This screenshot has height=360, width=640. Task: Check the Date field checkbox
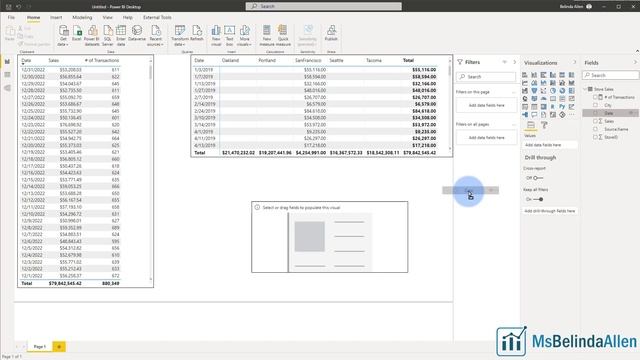(595, 113)
